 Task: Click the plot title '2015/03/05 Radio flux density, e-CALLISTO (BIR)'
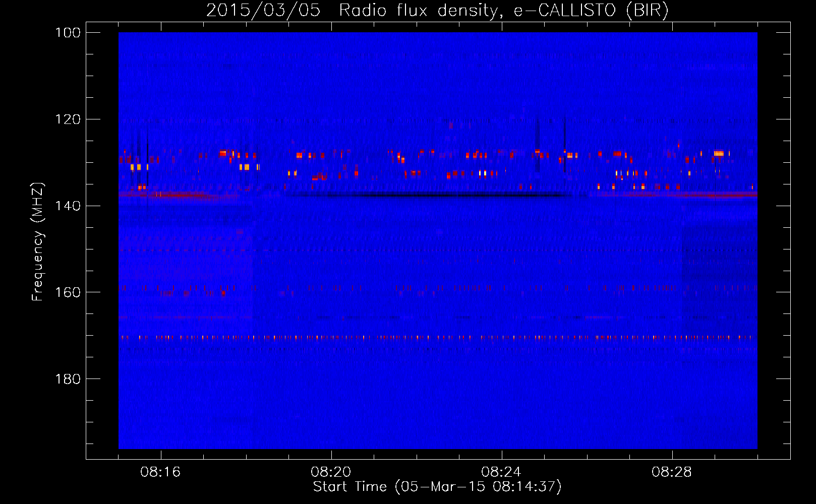pos(437,10)
